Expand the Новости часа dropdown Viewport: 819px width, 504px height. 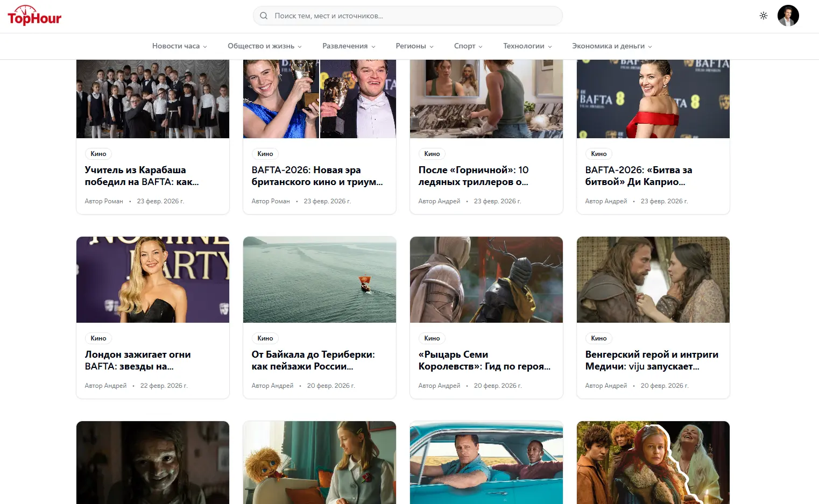(x=179, y=46)
